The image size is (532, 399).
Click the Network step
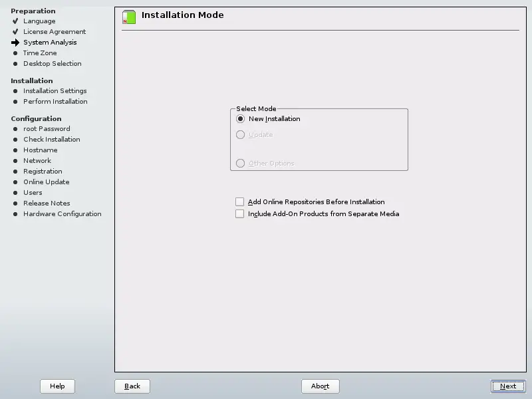point(37,160)
